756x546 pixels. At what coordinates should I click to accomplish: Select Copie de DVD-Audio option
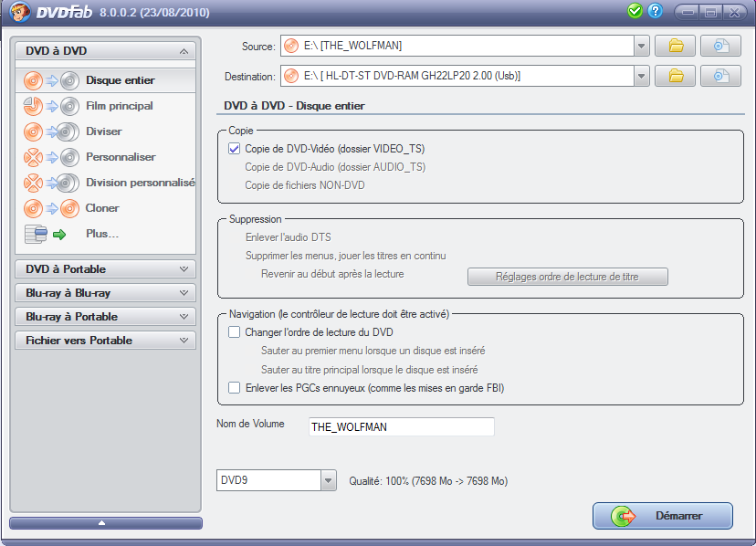[335, 167]
